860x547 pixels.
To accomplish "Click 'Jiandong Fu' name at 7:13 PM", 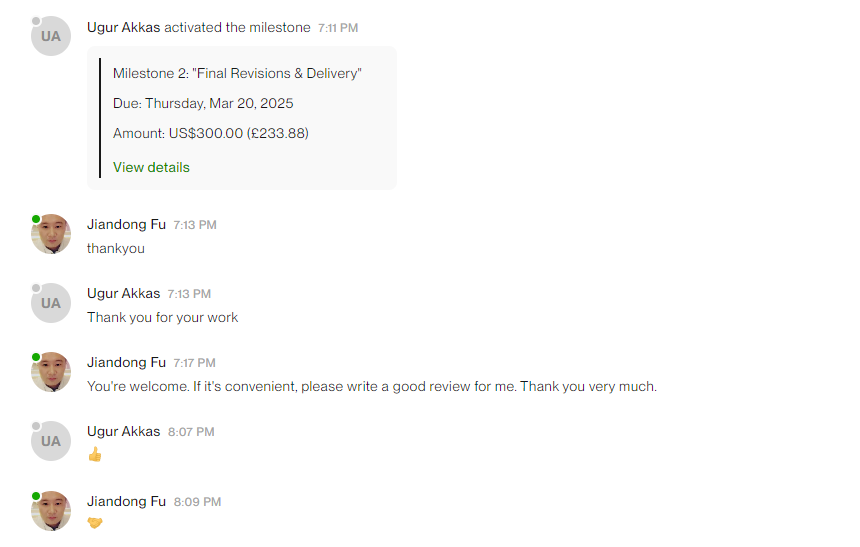I will (126, 224).
